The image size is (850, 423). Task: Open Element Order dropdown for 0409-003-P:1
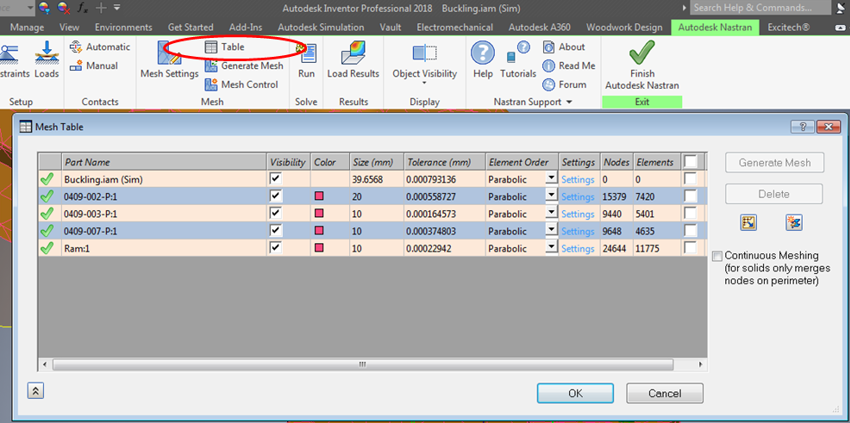click(551, 213)
